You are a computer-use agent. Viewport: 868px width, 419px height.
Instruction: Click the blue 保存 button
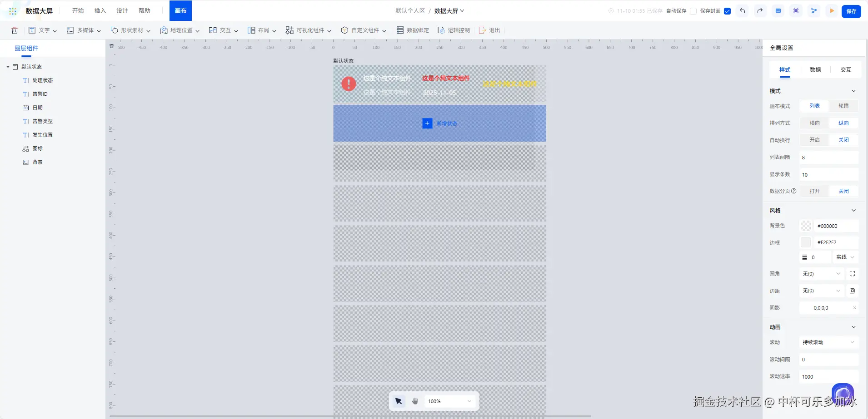(851, 11)
